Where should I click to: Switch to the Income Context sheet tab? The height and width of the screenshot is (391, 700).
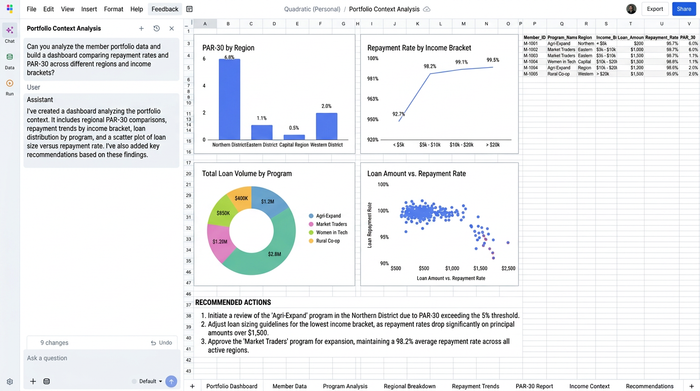pyautogui.click(x=589, y=386)
